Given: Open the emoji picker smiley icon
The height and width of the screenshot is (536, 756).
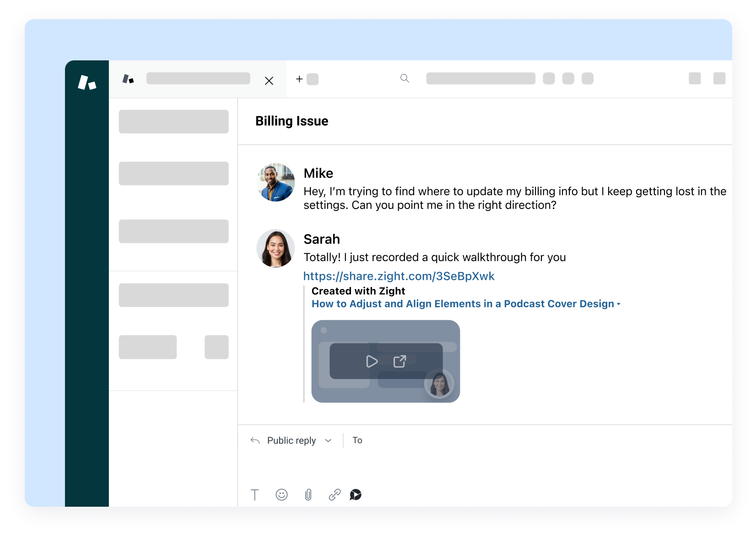Looking at the screenshot, I should click(x=281, y=494).
